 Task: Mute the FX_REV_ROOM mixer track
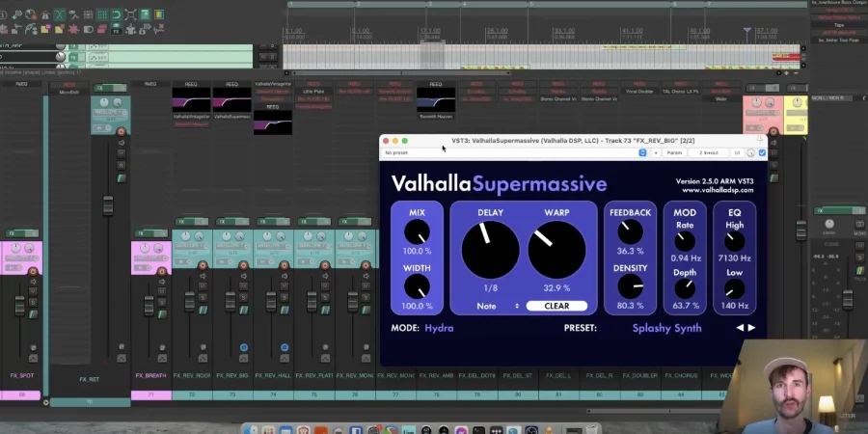point(203,286)
